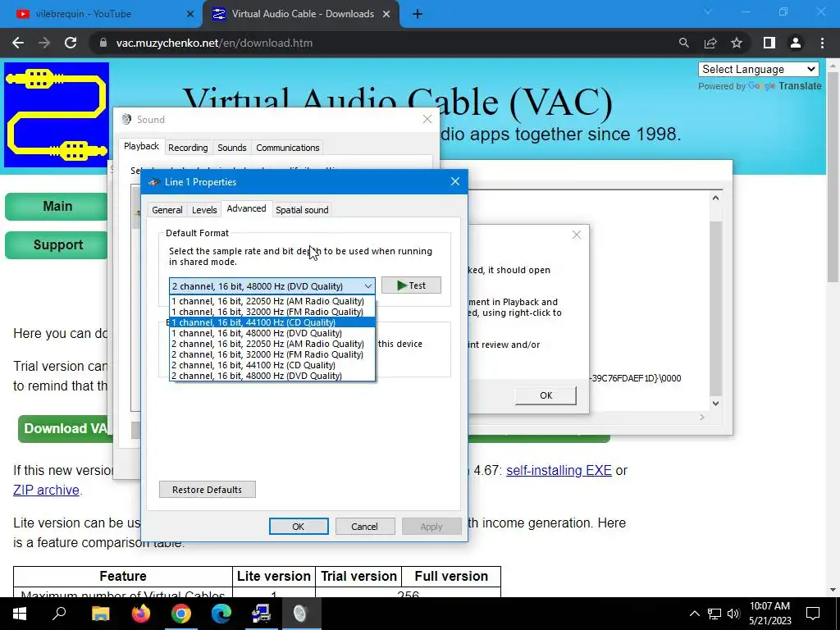Screen dimensions: 840x630
Task: Open Google Chrome from taskbar
Action: [181, 614]
